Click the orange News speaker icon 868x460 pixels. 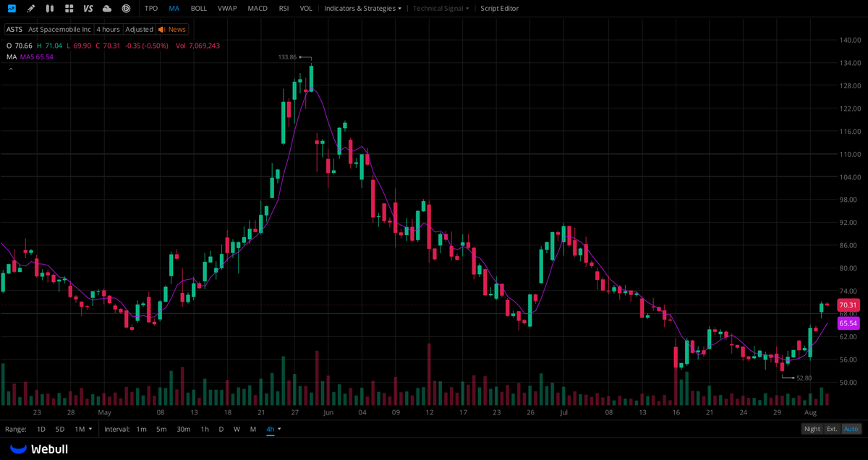coord(162,30)
